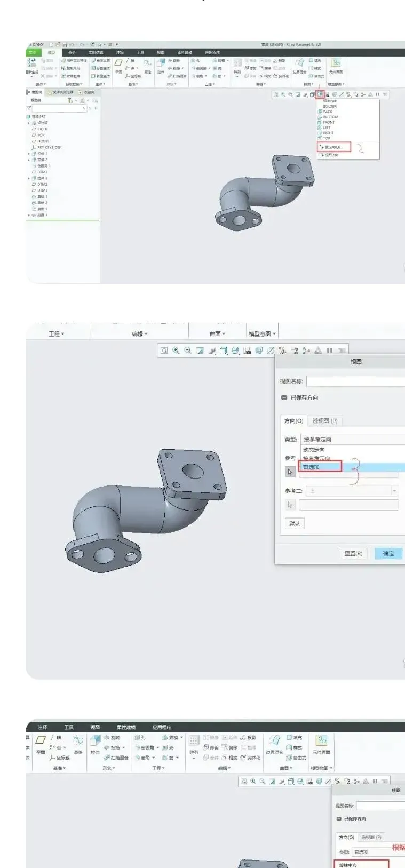Click Zoom In icon in middle screenshot toolbar
The image size is (405, 868).
176,351
